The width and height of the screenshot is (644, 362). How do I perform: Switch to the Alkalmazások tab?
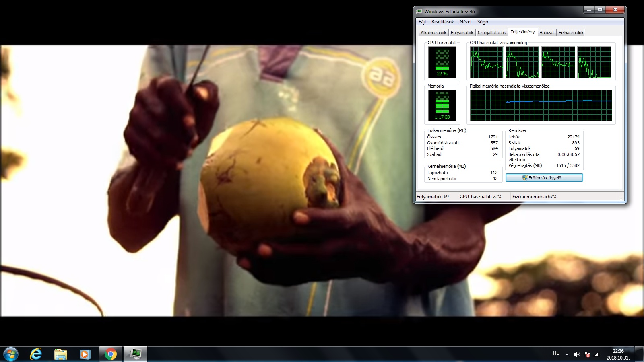[433, 33]
